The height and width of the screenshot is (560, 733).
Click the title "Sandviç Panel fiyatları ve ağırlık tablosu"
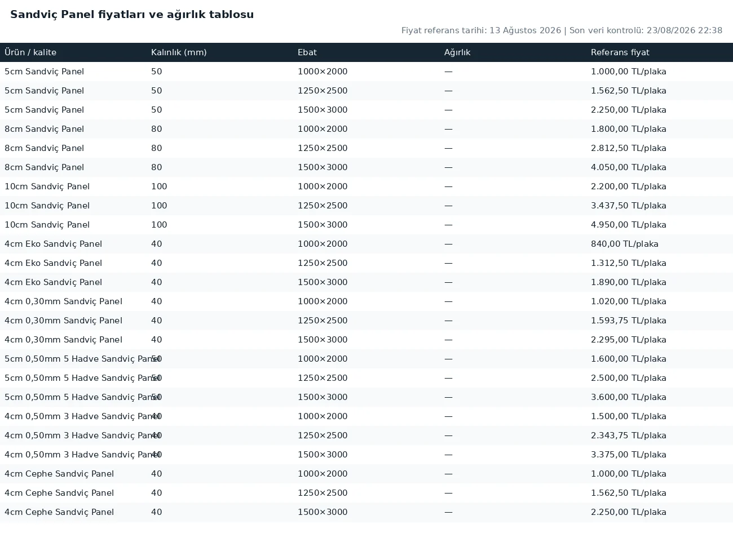pos(132,15)
